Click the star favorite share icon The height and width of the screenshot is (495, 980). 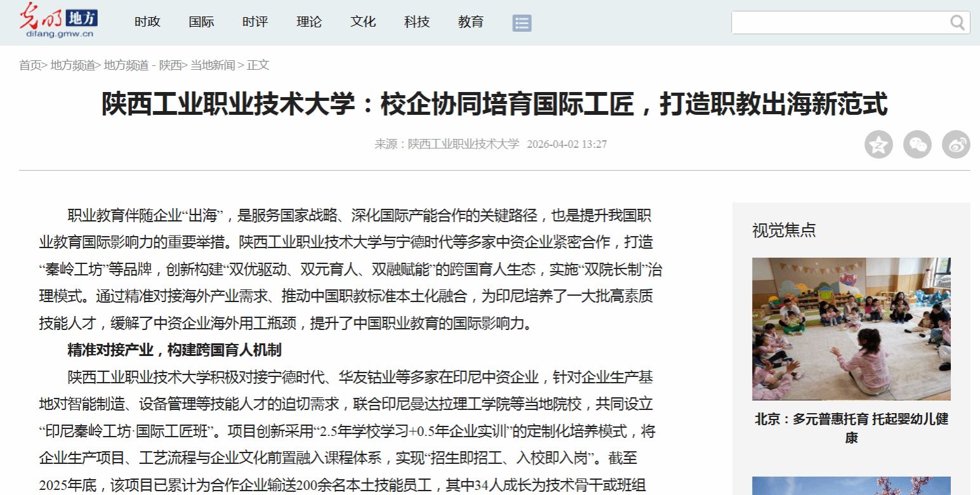tap(878, 145)
